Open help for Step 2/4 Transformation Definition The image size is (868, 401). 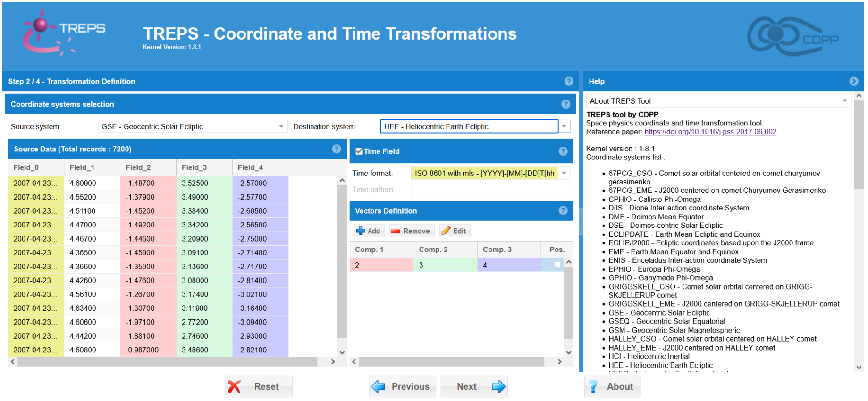click(569, 81)
